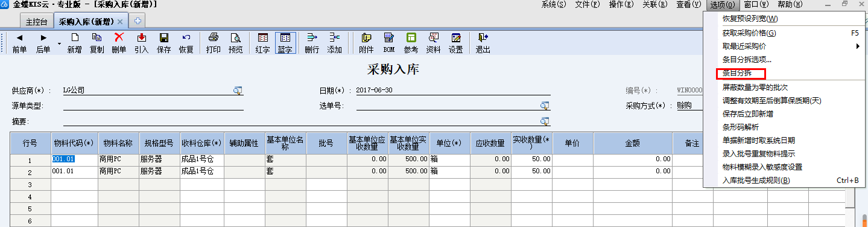Click the 日期 field 2017-06-30
Screen dimensions: 868x227
(453, 91)
